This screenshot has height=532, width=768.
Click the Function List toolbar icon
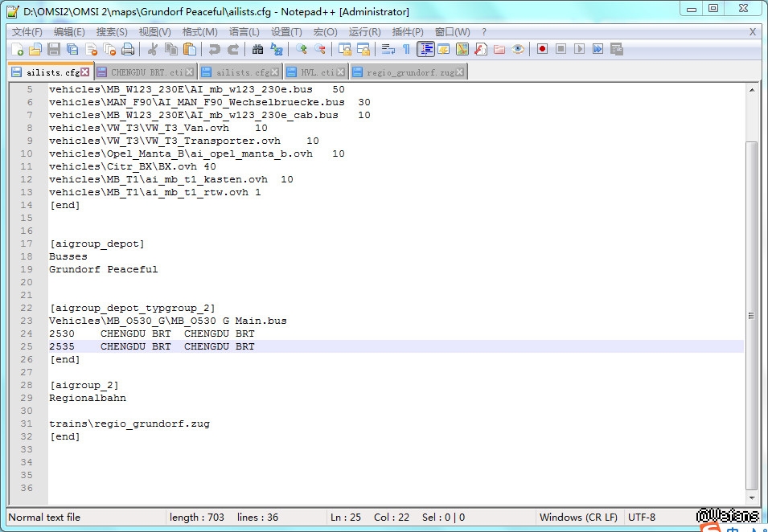480,50
